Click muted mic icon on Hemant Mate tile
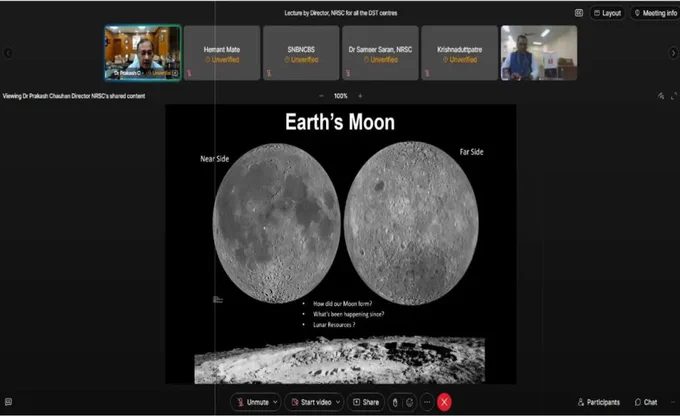The height and width of the screenshot is (416, 680). click(190, 73)
